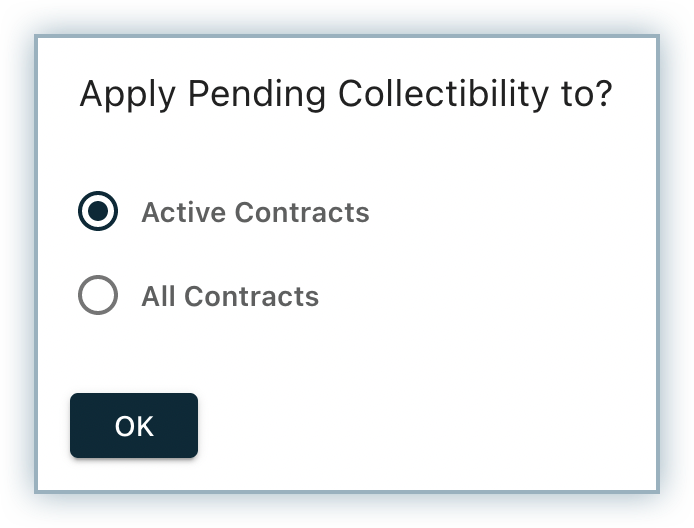Click blank white space right of OK button
Image resolution: width=694 pixels, height=528 pixels.
[x=420, y=427]
